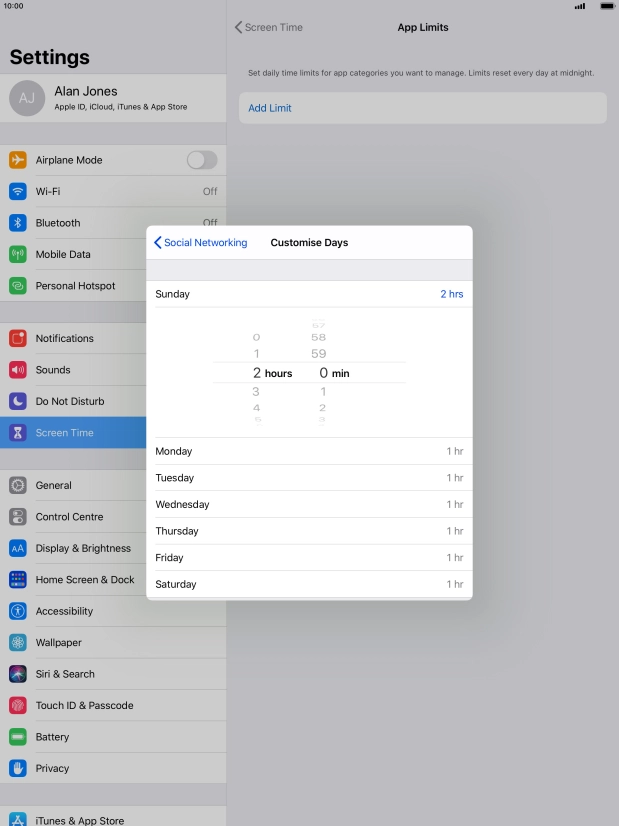Select Screen Time in sidebar
619x826 pixels.
point(65,433)
